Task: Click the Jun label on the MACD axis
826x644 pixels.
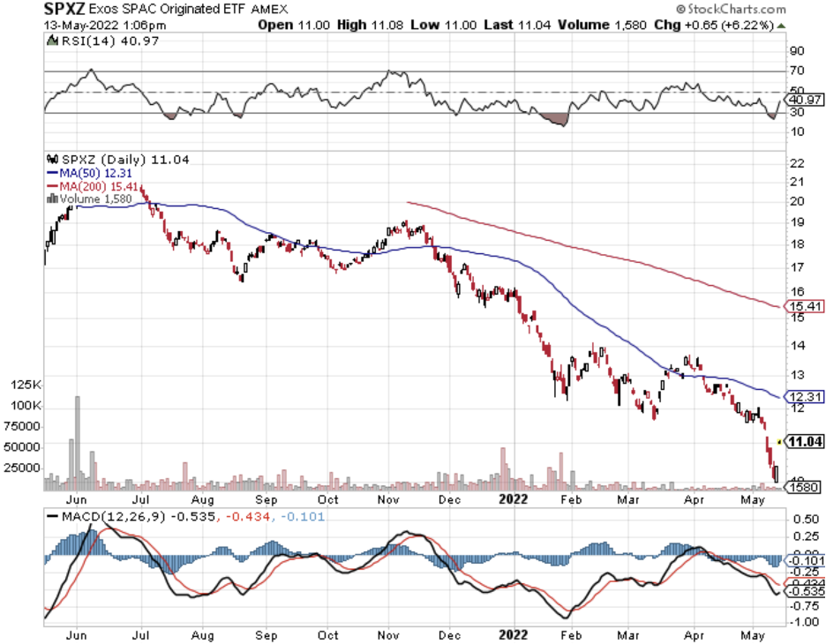Action: click(x=79, y=634)
